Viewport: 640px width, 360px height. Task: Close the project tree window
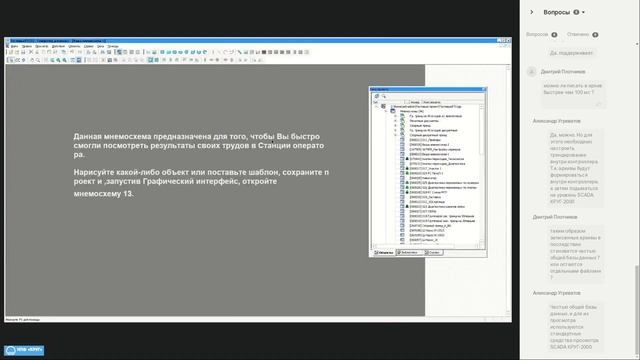[484, 89]
